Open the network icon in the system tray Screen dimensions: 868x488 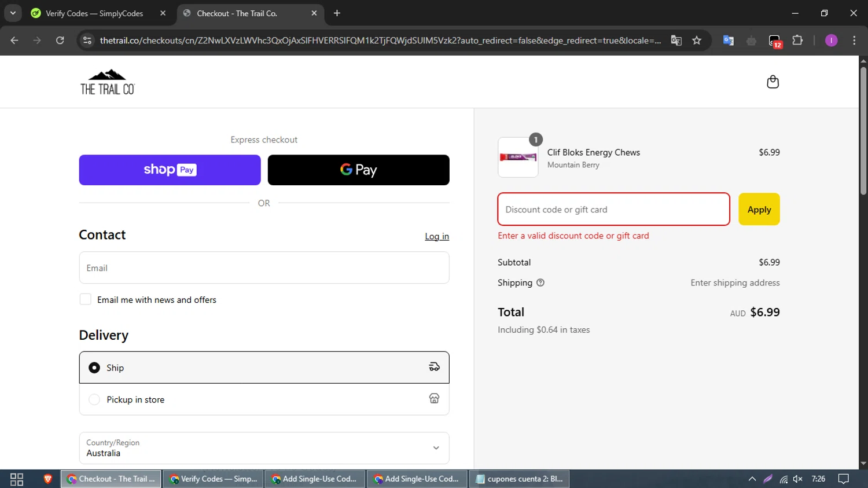(784, 479)
